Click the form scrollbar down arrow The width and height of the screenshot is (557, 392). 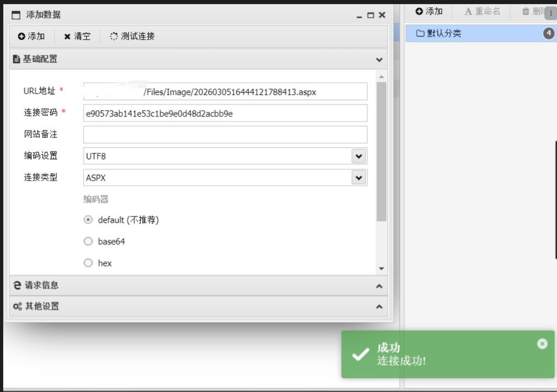[x=381, y=269]
